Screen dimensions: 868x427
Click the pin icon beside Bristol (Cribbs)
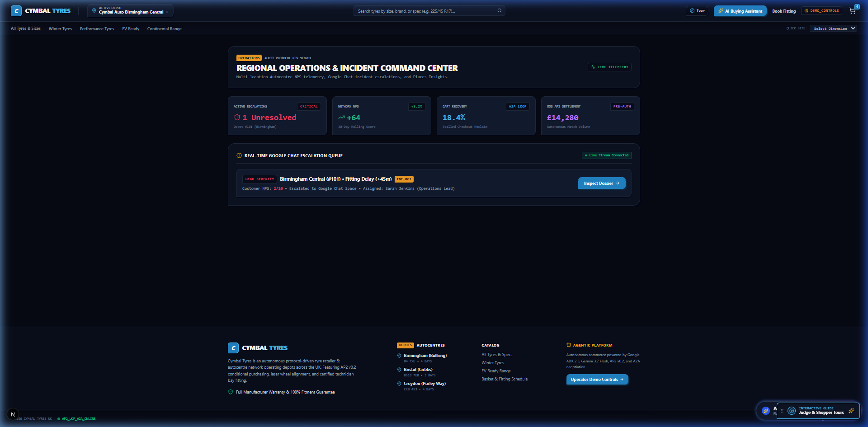pos(399,370)
